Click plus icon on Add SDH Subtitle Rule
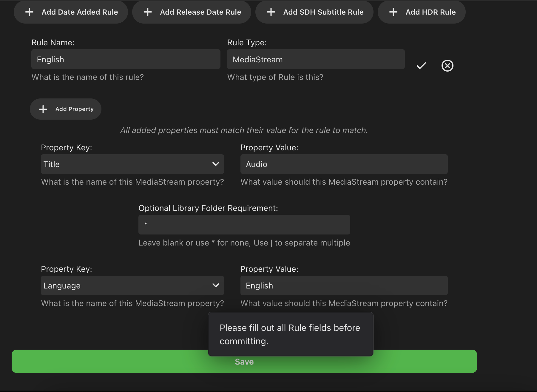This screenshot has width=537, height=392. (x=271, y=12)
